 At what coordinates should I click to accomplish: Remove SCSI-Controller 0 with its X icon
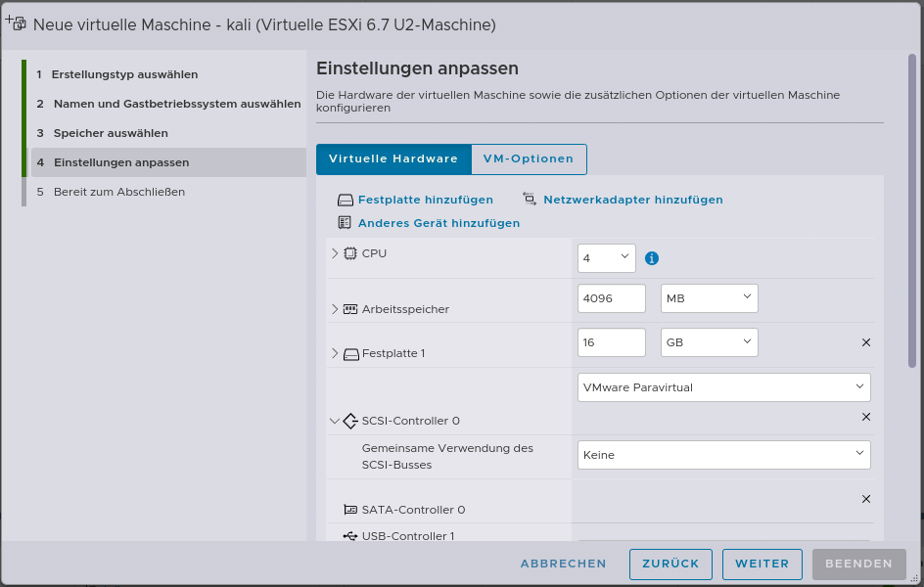coord(865,417)
